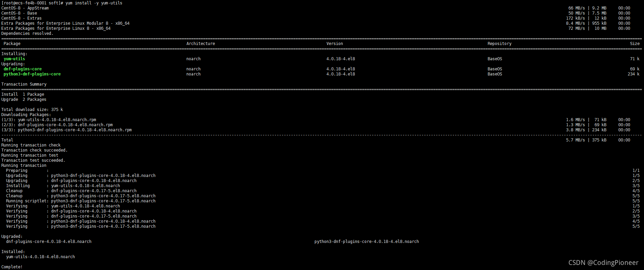Click the '234 k' size value in table
Image resolution: width=644 pixels, height=270 pixels.
point(634,74)
